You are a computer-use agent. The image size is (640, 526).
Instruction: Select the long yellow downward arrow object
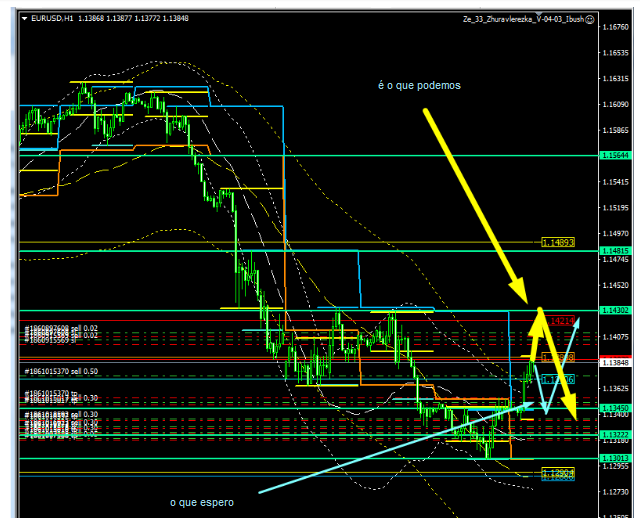coord(468,199)
